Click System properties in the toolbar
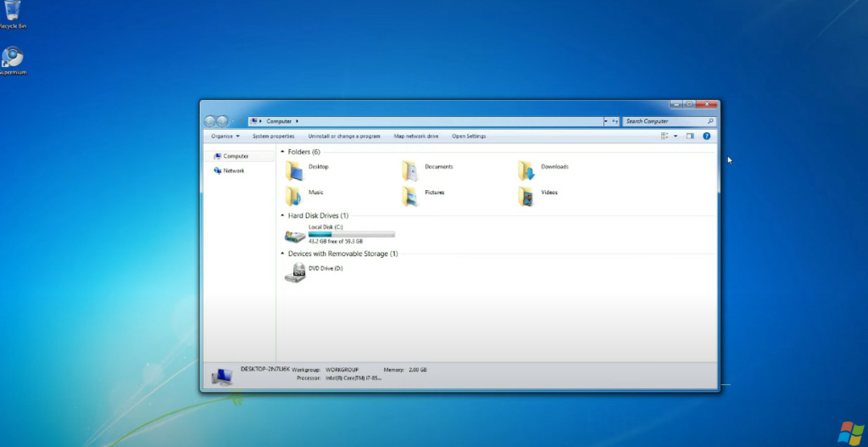This screenshot has height=447, width=868. tap(273, 136)
